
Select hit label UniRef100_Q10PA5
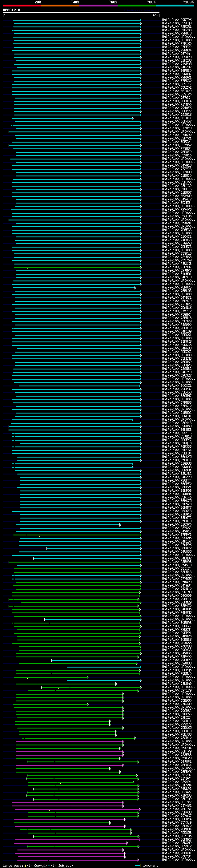177,64
